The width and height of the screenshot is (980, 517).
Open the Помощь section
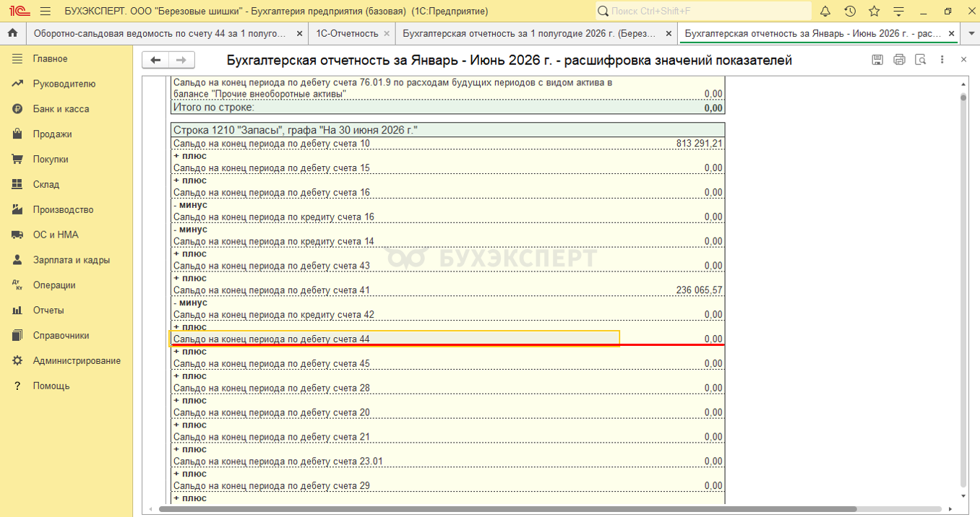(x=51, y=386)
